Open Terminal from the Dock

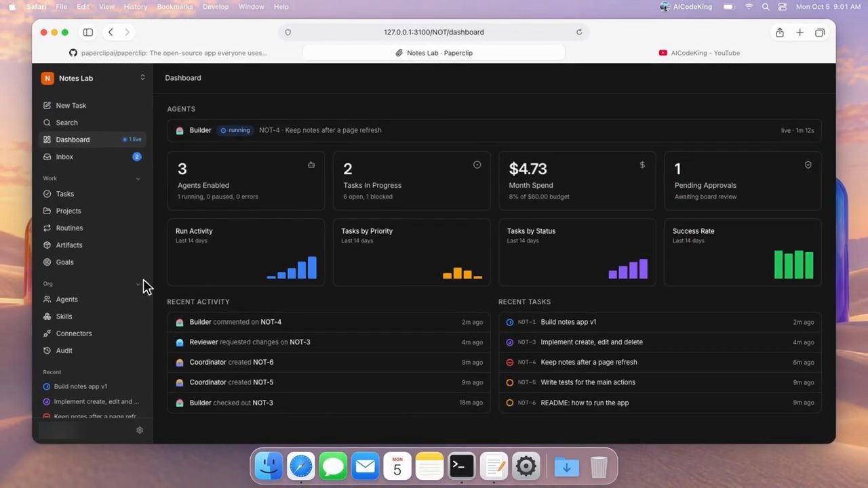tap(462, 466)
